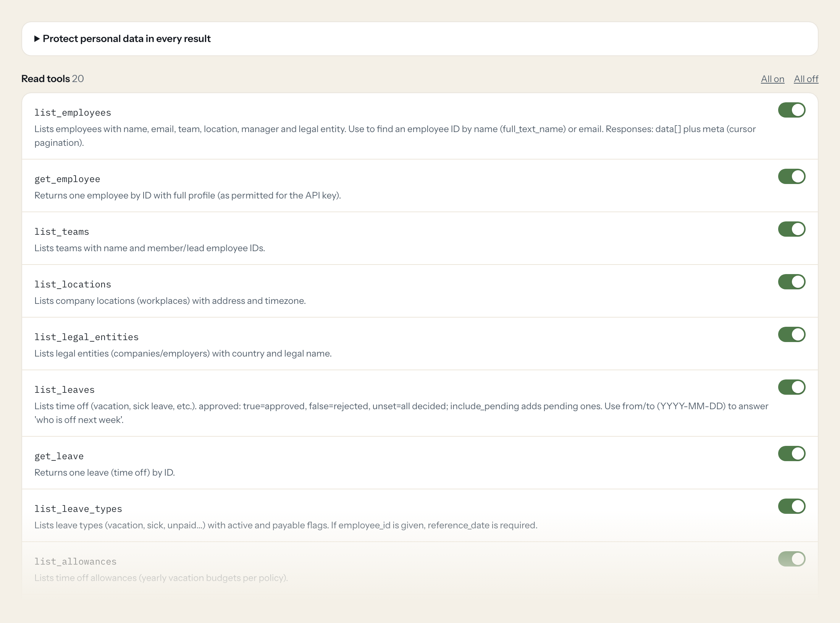The image size is (840, 623).
Task: Click description "Lists legal entities (companies/employers)"
Action: (x=183, y=353)
